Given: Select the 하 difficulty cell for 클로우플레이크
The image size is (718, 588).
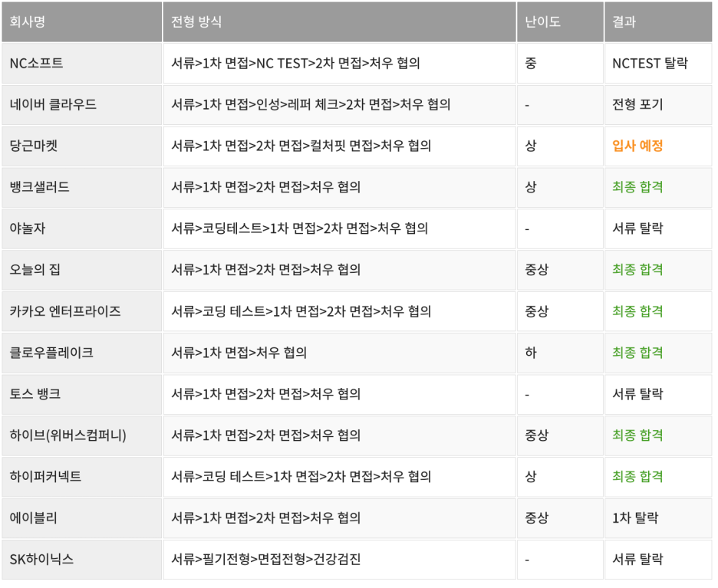Looking at the screenshot, I should click(x=529, y=352).
